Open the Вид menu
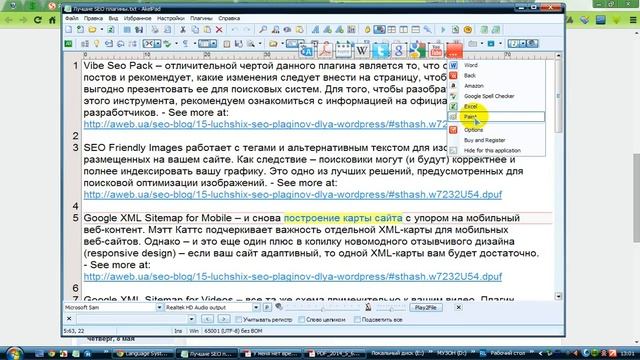This screenshot has width=640, height=360. [113, 18]
